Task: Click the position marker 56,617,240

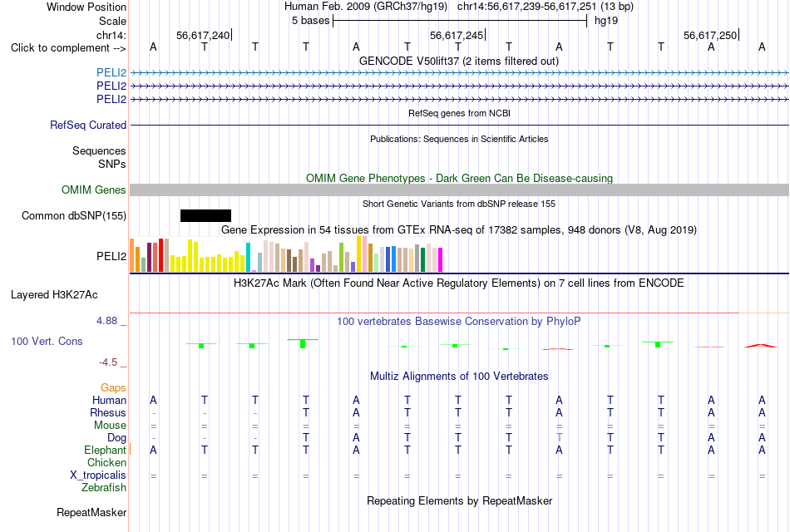Action: tap(203, 35)
